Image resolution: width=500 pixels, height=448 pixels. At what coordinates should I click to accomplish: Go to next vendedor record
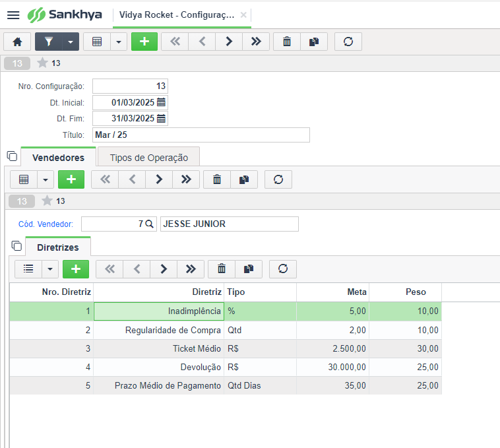[159, 179]
